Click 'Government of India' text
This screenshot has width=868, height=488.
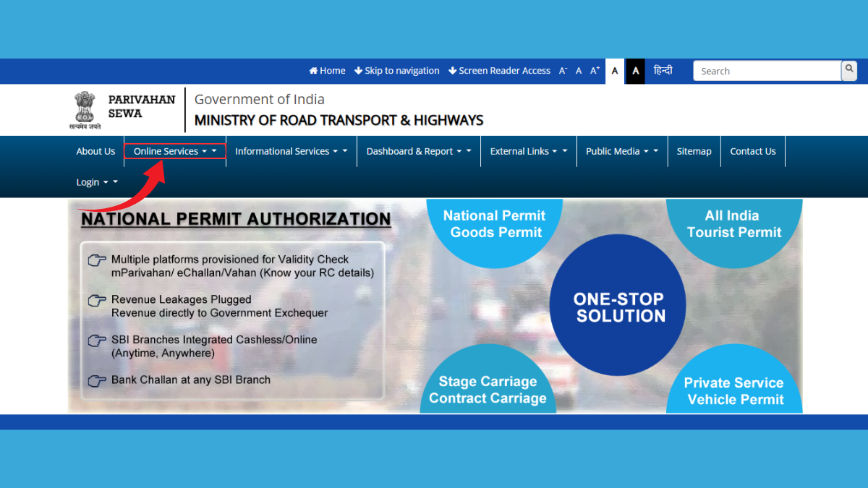tap(260, 100)
